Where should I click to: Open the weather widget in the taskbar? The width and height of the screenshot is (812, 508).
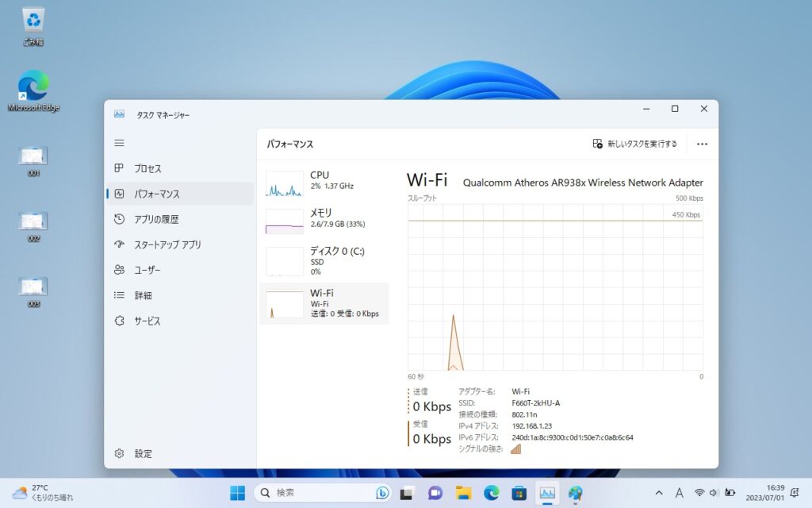(44, 493)
